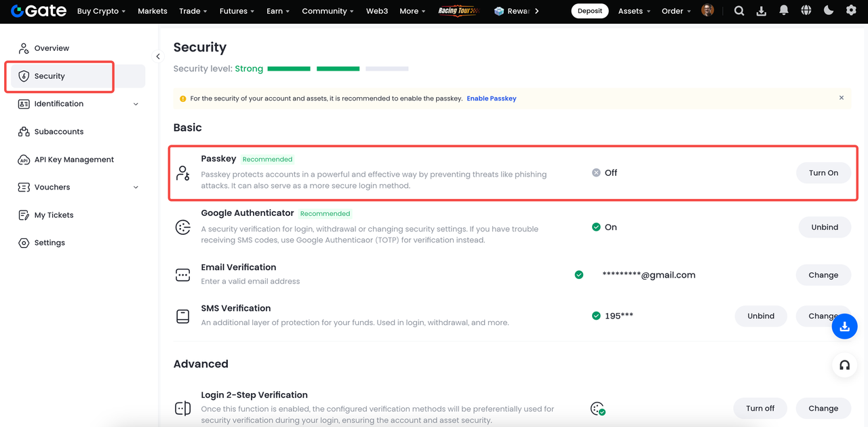The height and width of the screenshot is (427, 868).
Task: Click the blue floating download button
Action: click(x=844, y=327)
